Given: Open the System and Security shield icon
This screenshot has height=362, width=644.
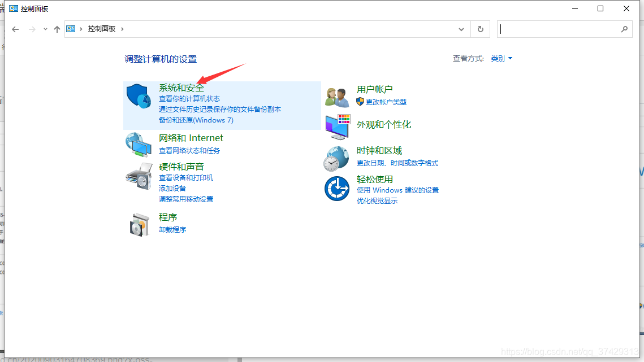Looking at the screenshot, I should coord(139,96).
